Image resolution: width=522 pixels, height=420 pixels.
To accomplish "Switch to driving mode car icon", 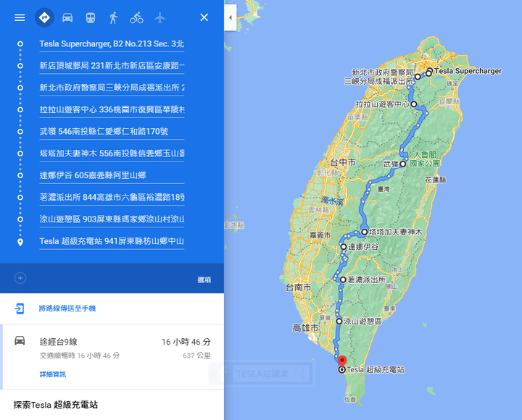I will (67, 17).
